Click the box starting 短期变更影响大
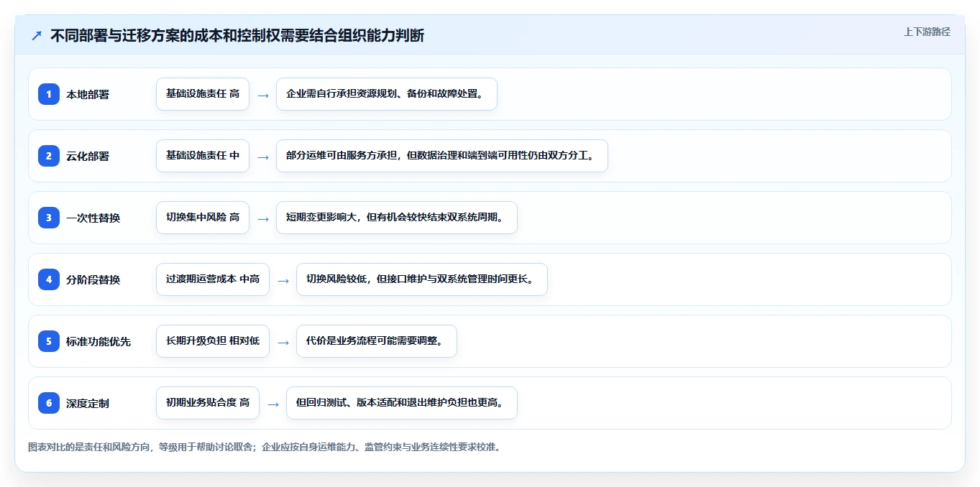This screenshot has height=487, width=980. coord(397,218)
